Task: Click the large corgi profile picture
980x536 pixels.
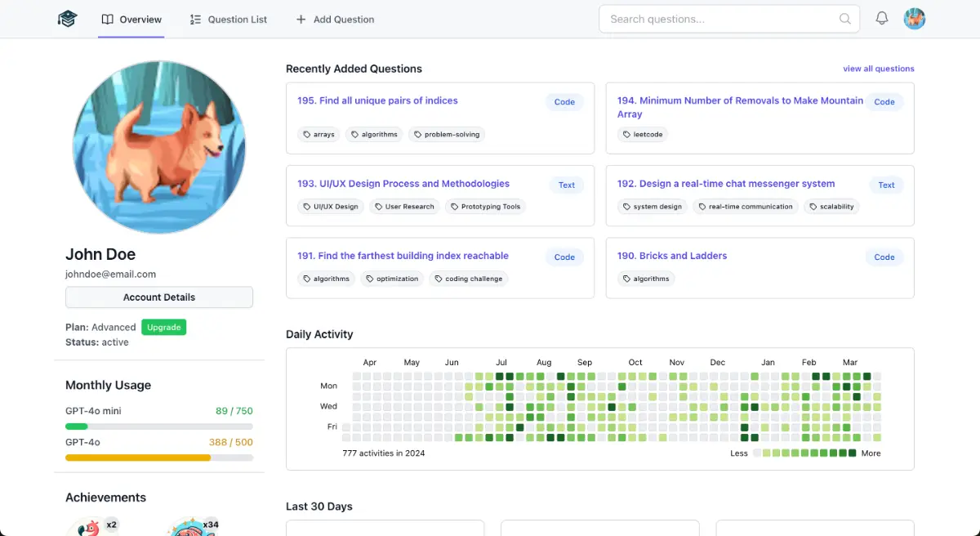Action: (x=159, y=147)
